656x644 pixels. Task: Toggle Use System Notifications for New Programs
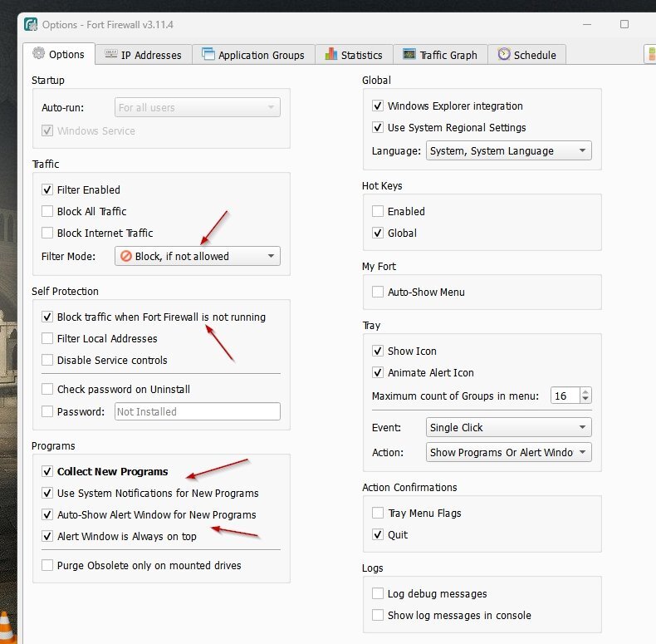[x=47, y=493]
